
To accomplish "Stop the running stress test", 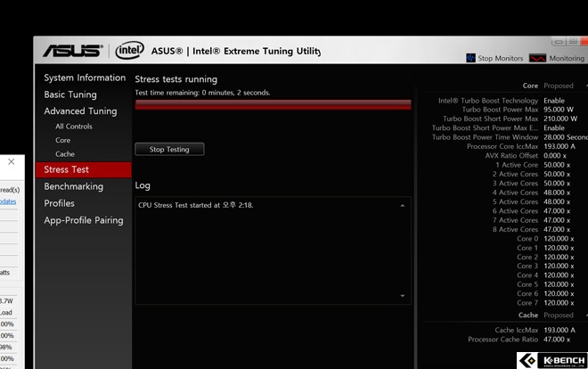I will [169, 149].
